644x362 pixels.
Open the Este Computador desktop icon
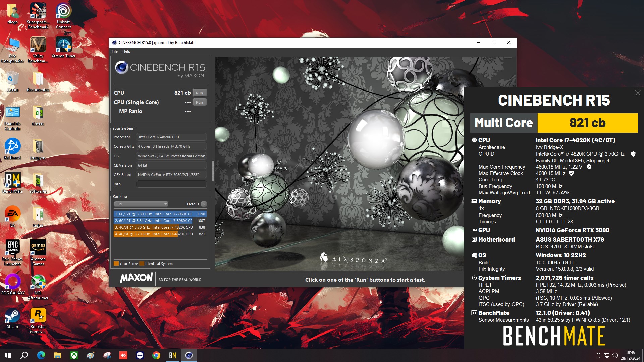[13, 50]
